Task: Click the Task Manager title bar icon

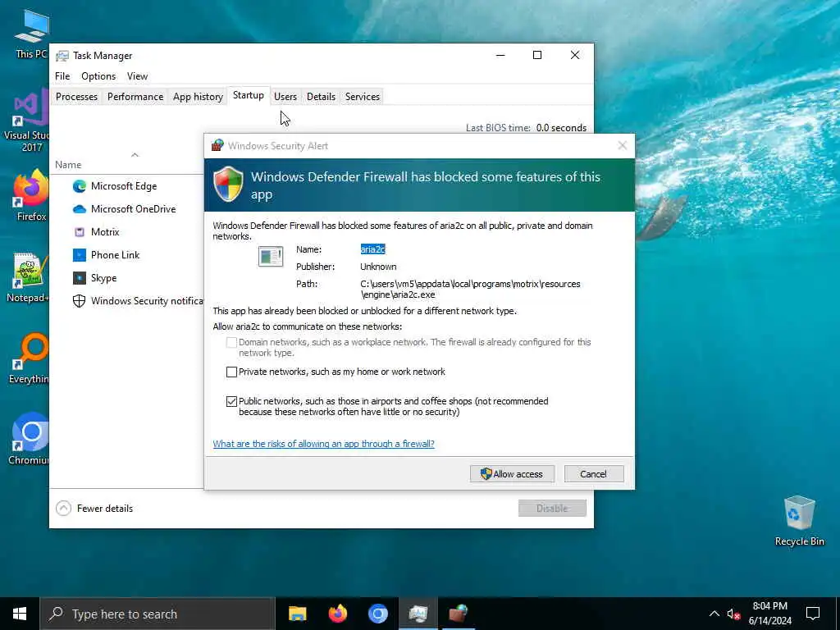Action: [62, 56]
